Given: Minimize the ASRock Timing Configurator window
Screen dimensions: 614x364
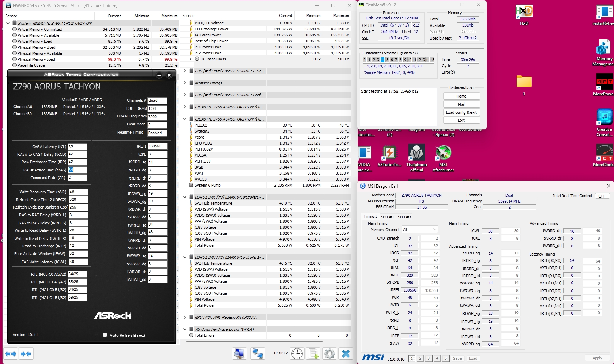Looking at the screenshot, I should (x=159, y=75).
